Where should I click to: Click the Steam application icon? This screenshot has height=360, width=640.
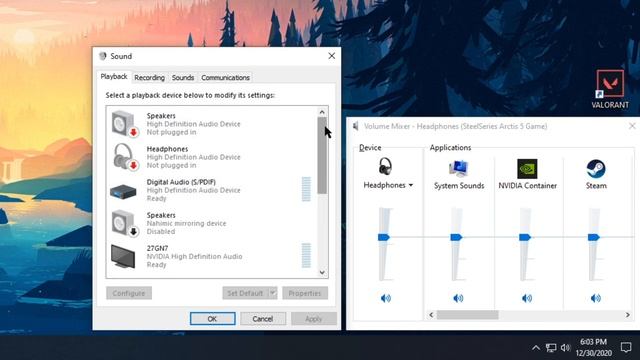point(596,169)
